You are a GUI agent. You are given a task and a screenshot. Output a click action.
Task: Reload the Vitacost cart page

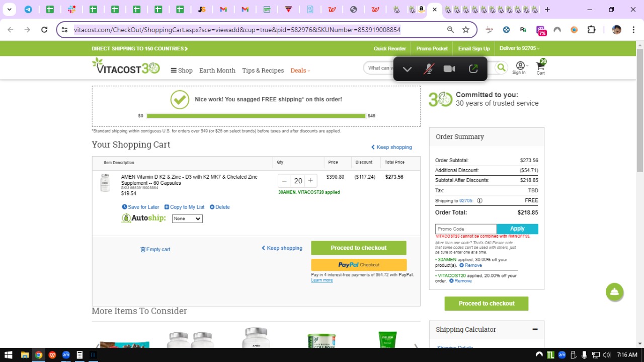[44, 30]
